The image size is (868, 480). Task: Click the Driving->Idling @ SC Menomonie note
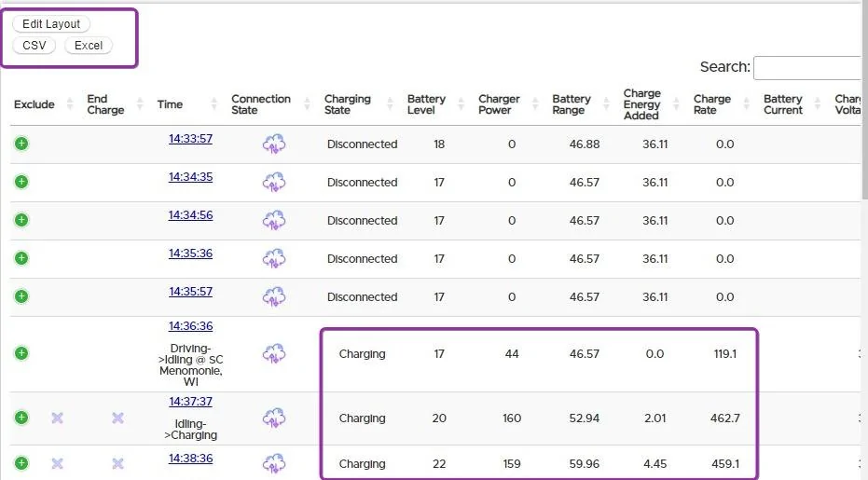tap(190, 364)
